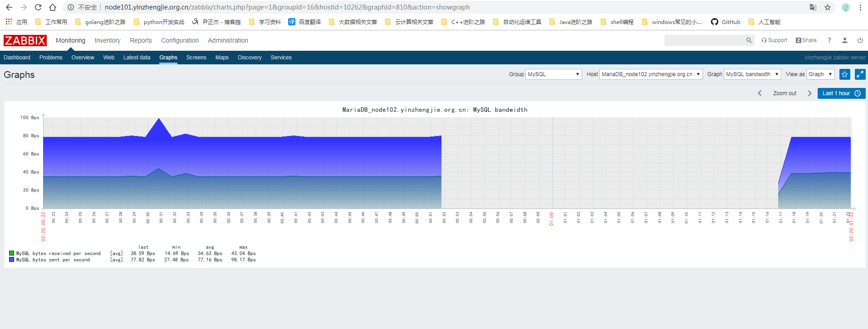Open the Support link
This screenshot has width=868, height=329.
[x=775, y=40]
